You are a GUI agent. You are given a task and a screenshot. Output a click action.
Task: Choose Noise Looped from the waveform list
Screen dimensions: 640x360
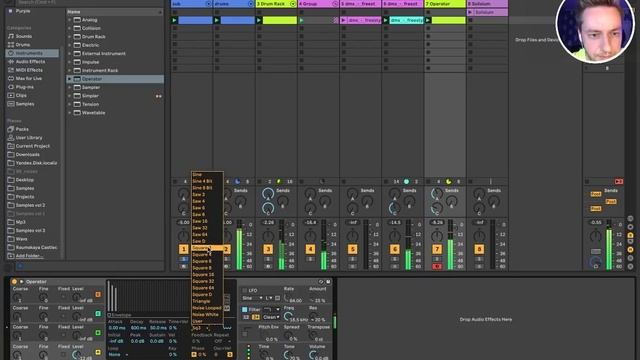(x=207, y=308)
